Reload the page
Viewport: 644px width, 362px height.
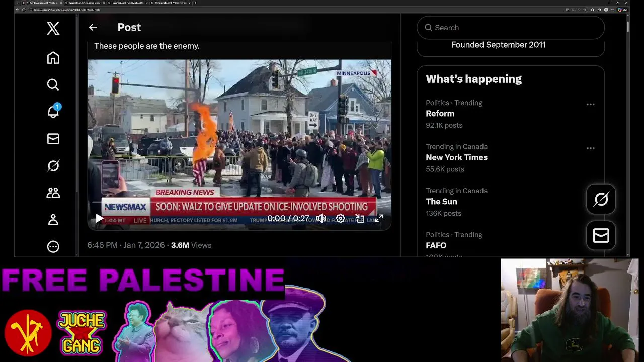pos(24,10)
